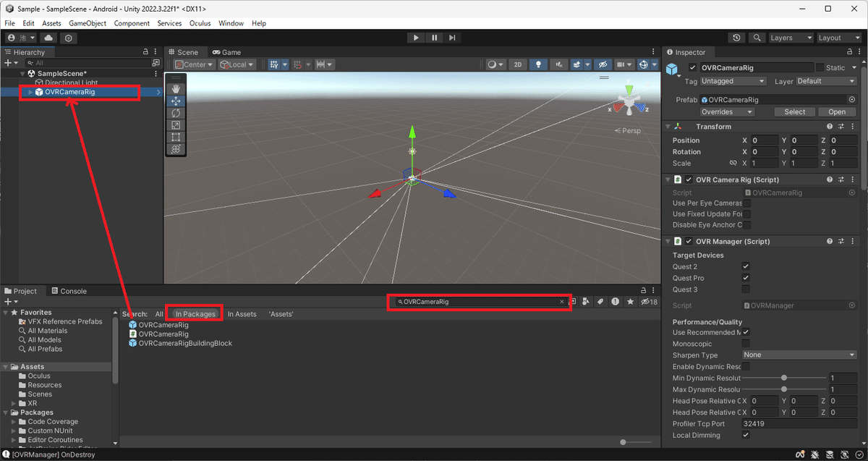Open the Layout dropdown
Viewport: 868px width, 461px height.
pos(839,38)
